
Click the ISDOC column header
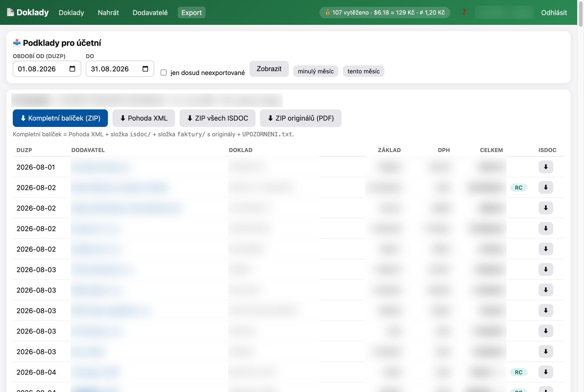547,150
